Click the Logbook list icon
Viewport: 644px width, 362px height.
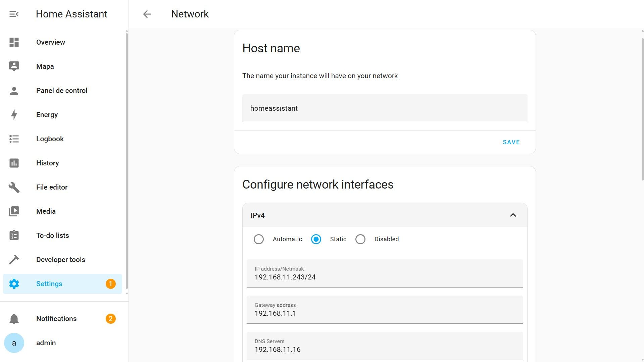pos(14,139)
